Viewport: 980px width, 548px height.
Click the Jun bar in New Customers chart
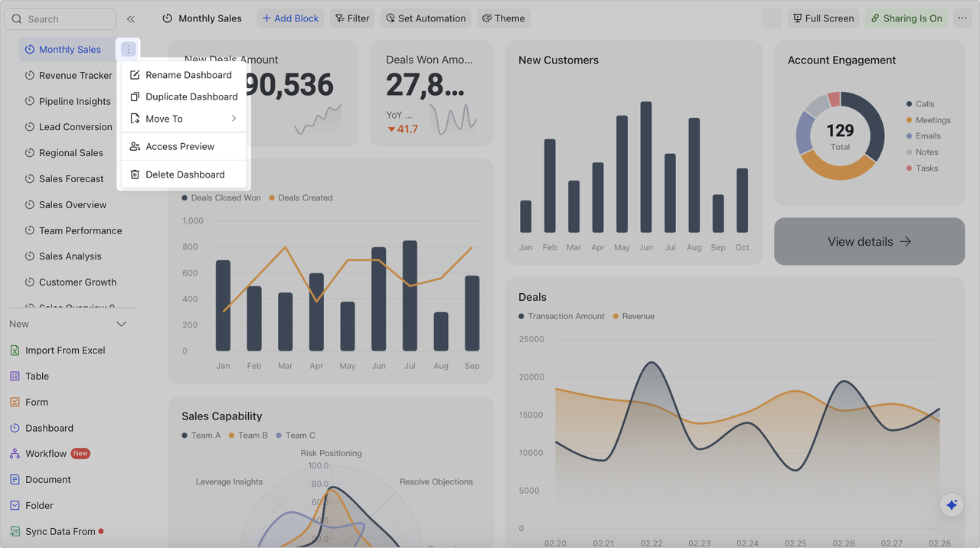click(x=646, y=167)
